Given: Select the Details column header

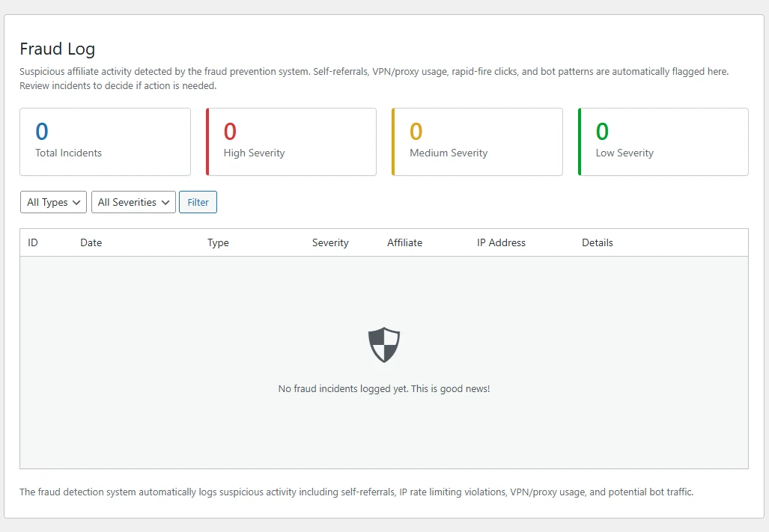Looking at the screenshot, I should coord(597,242).
